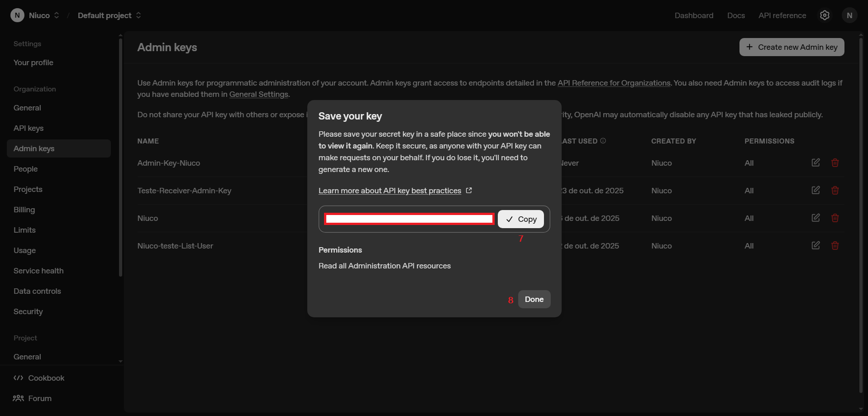Edit the Niuco-teste-List-User key

click(816, 245)
